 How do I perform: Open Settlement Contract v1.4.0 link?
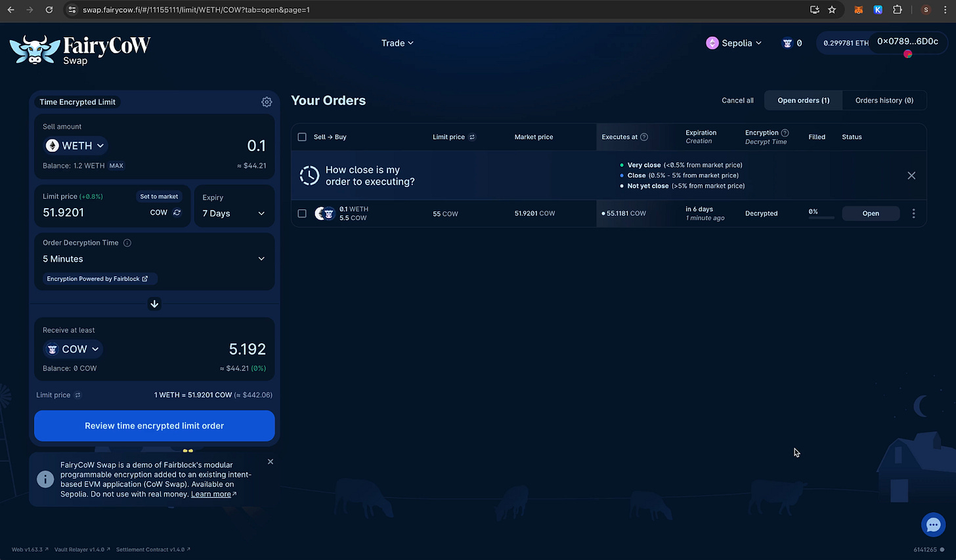click(153, 549)
